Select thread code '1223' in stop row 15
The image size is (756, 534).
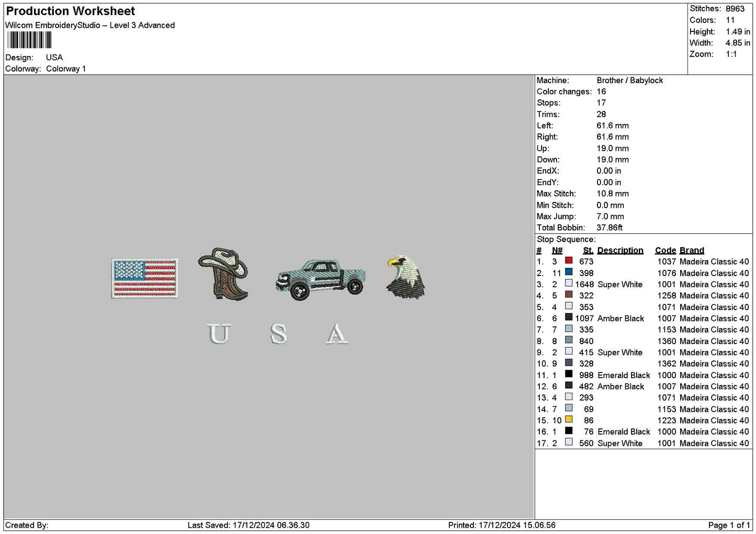[667, 421]
